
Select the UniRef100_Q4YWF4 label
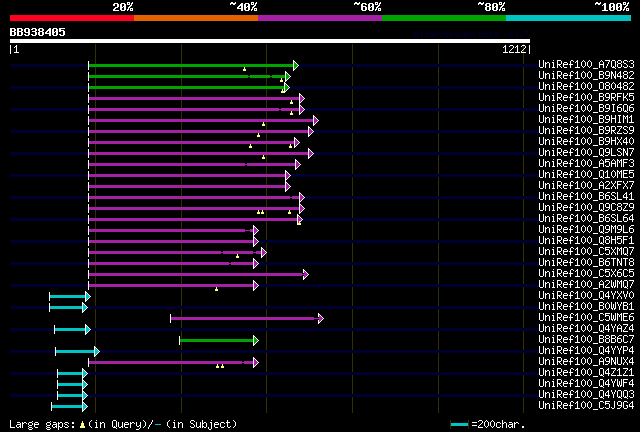[x=586, y=384]
